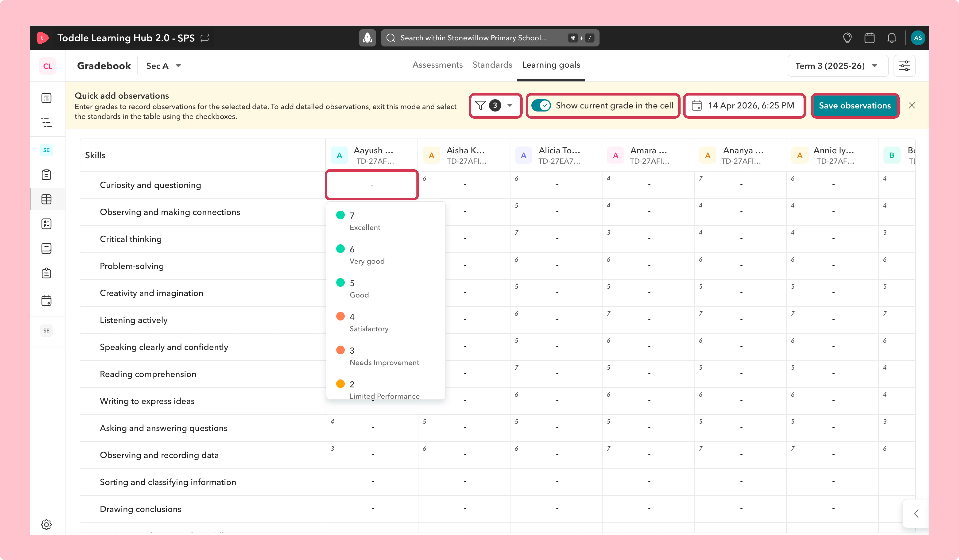Click Alicia student avatar
Image resolution: width=959 pixels, height=560 pixels.
[x=524, y=155]
